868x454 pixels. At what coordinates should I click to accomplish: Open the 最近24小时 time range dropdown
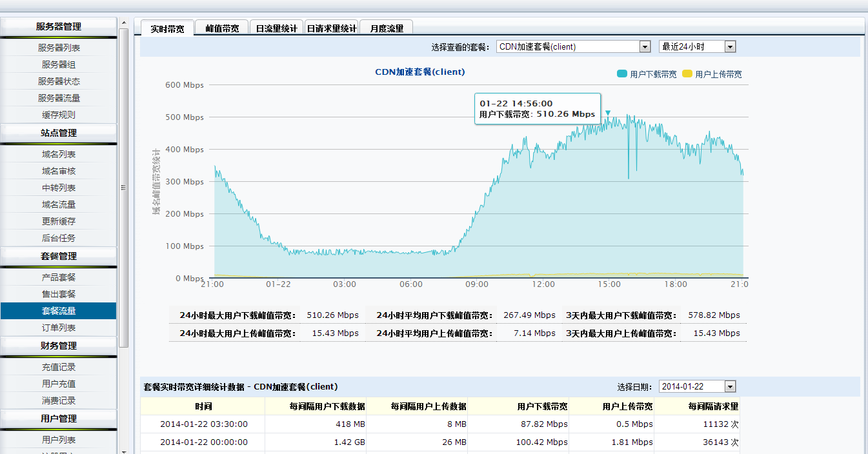point(697,46)
